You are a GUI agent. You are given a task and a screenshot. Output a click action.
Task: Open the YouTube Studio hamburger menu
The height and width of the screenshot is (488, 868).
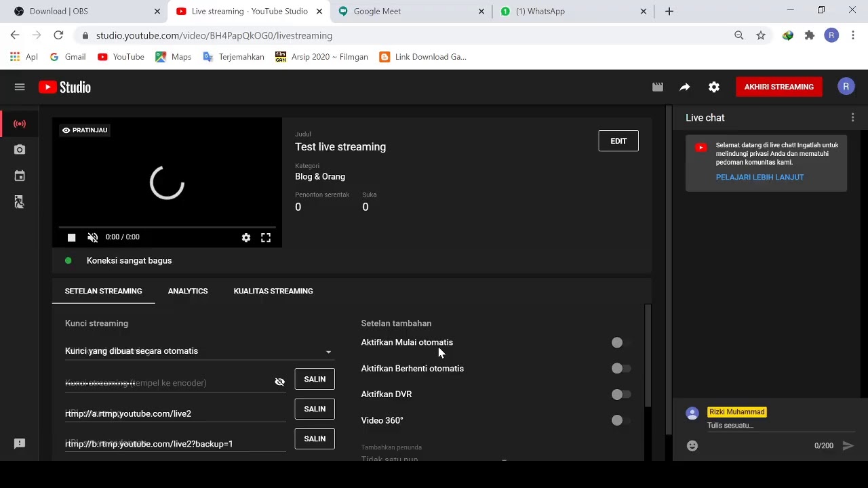pos(20,87)
